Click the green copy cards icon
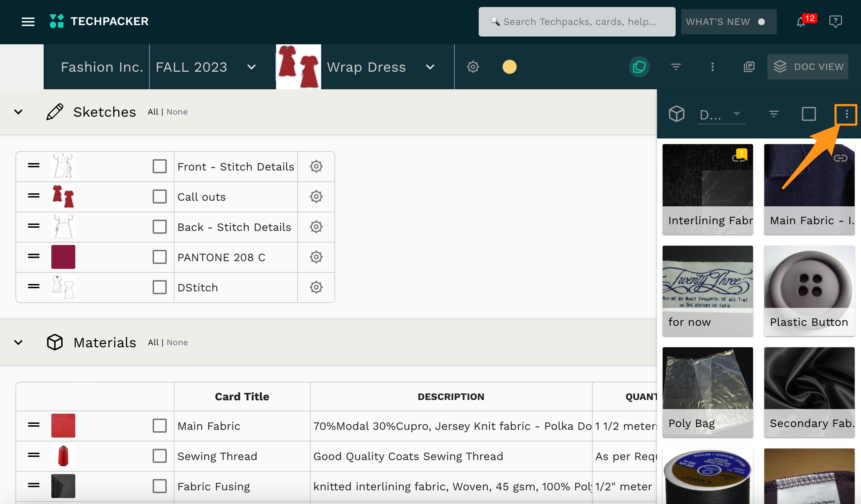This screenshot has height=504, width=861. (639, 67)
